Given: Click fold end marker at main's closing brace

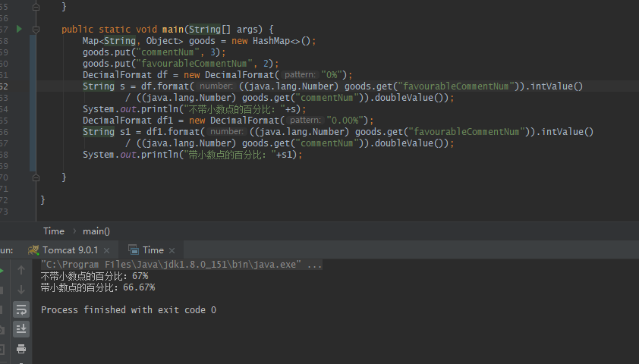Looking at the screenshot, I should coord(36,177).
